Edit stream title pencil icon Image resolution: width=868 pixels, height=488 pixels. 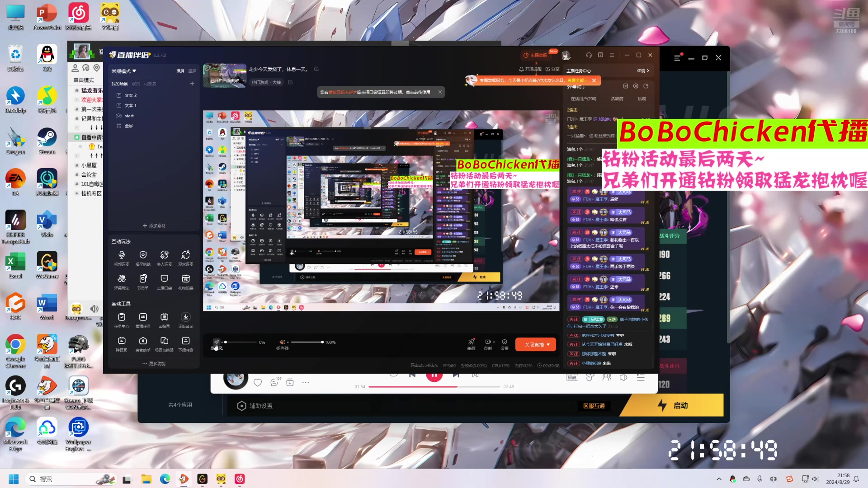click(316, 69)
